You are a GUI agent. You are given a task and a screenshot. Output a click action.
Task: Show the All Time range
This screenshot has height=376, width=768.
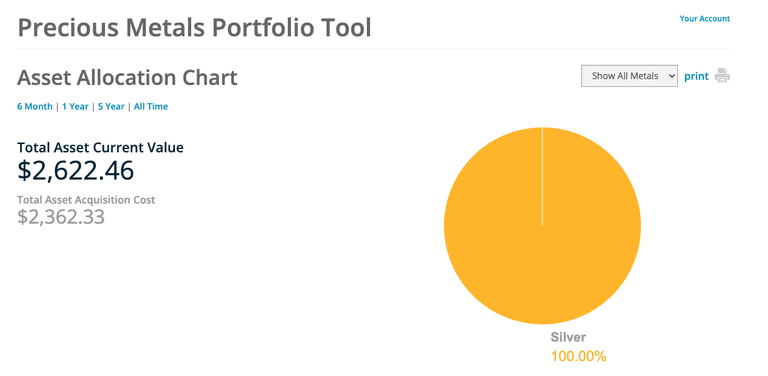[151, 106]
